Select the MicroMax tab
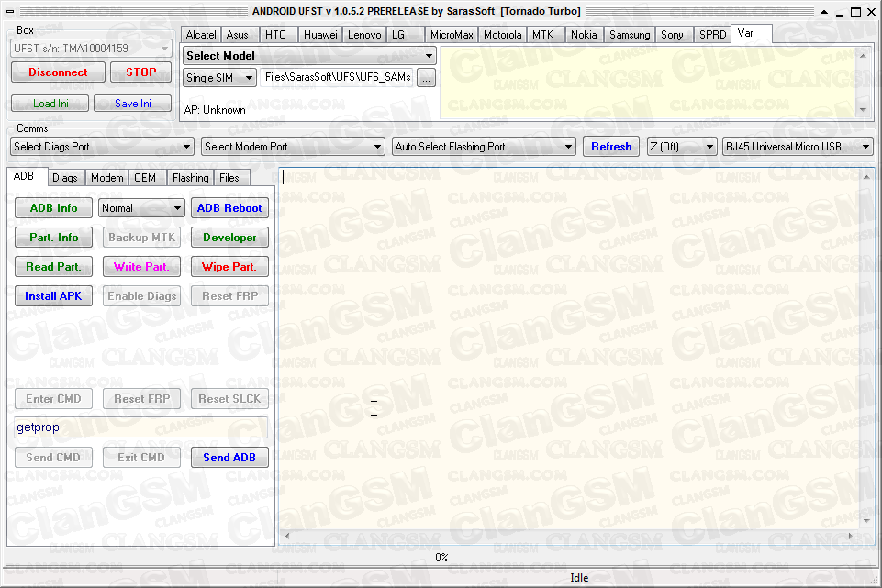The width and height of the screenshot is (882, 588). click(452, 35)
